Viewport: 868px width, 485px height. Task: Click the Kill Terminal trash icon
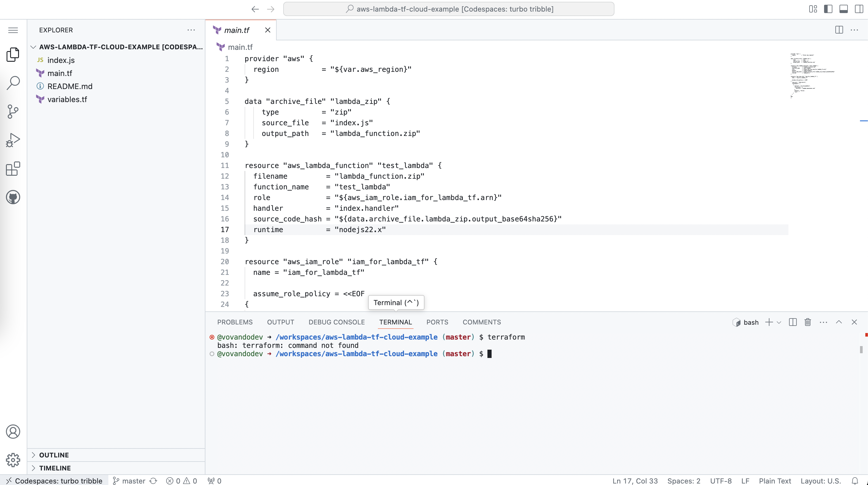[x=807, y=322]
